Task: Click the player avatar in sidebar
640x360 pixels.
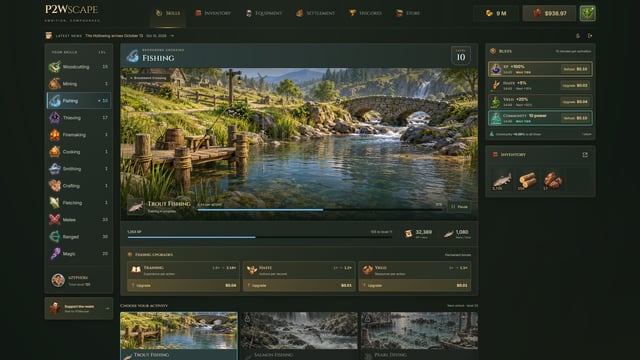Action: coord(58,280)
